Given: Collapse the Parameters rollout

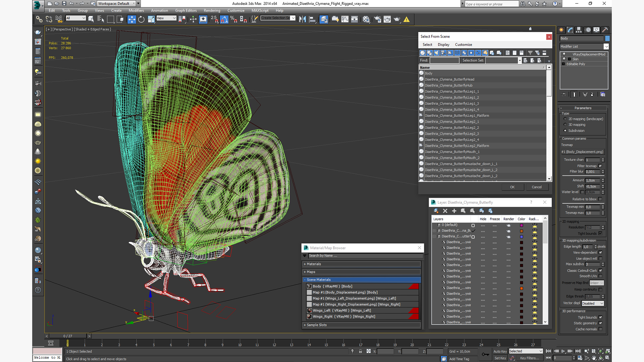Looking at the screenshot, I should pos(583,108).
